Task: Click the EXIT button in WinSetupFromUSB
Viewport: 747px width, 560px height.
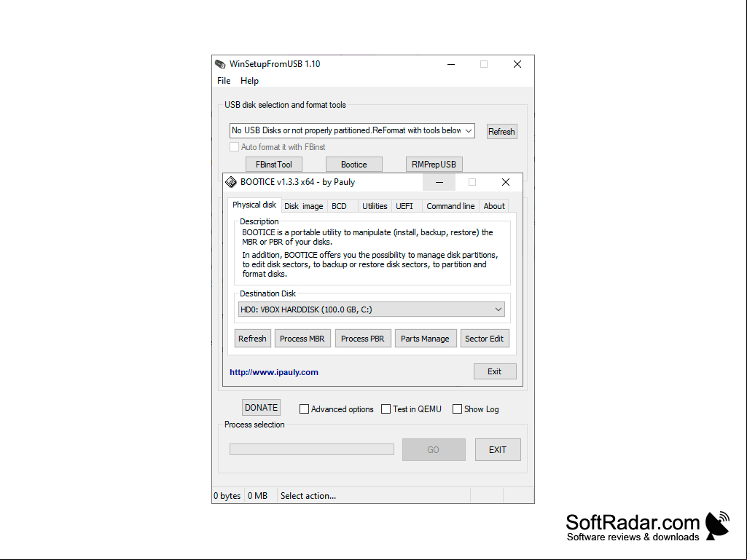Action: 498,449
